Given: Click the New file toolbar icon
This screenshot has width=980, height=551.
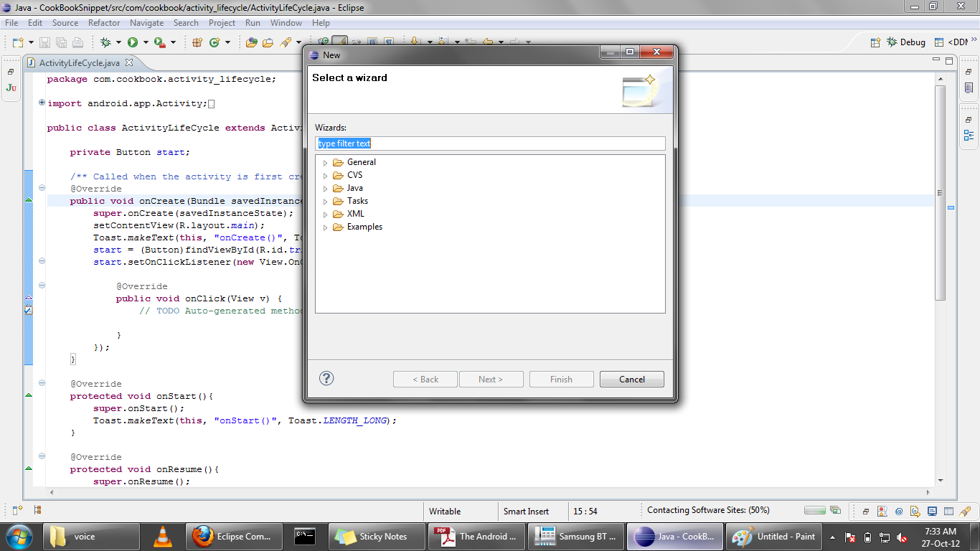Looking at the screenshot, I should (x=18, y=42).
